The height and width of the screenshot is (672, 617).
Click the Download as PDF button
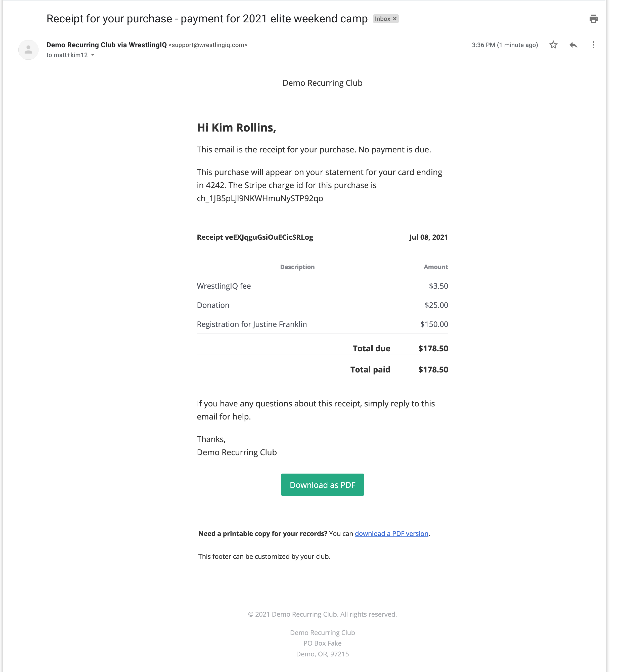point(322,485)
